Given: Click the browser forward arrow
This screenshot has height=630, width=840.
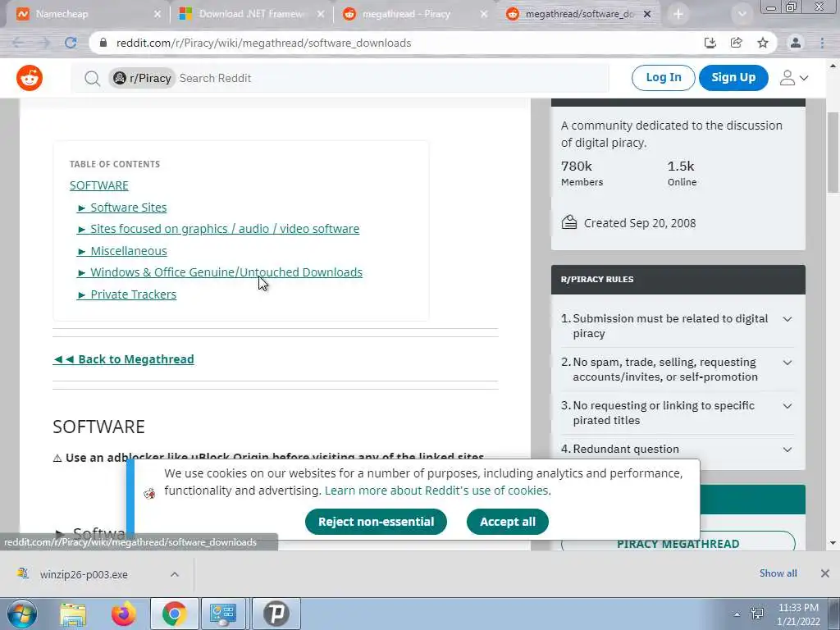Looking at the screenshot, I should point(44,43).
